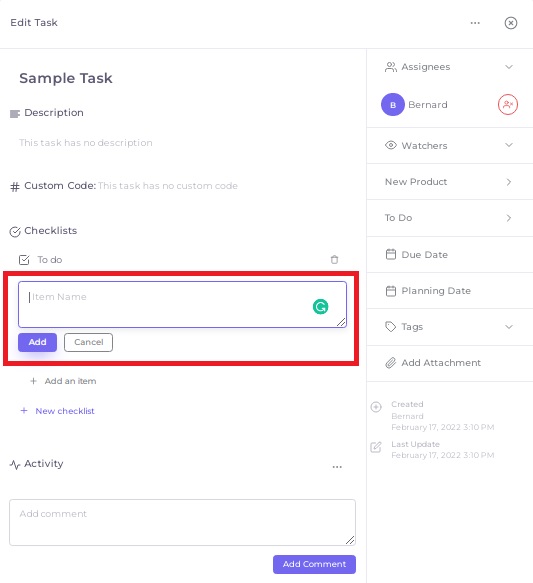Click the Watchers eye icon
This screenshot has width=533, height=583.
(x=391, y=145)
